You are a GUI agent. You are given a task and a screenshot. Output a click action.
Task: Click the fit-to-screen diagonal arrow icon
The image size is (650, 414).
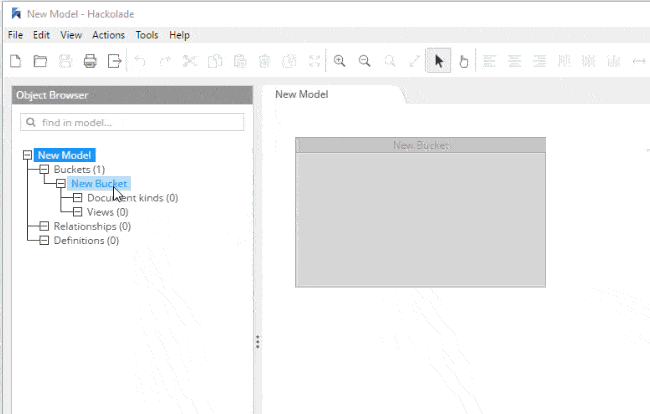coord(414,61)
